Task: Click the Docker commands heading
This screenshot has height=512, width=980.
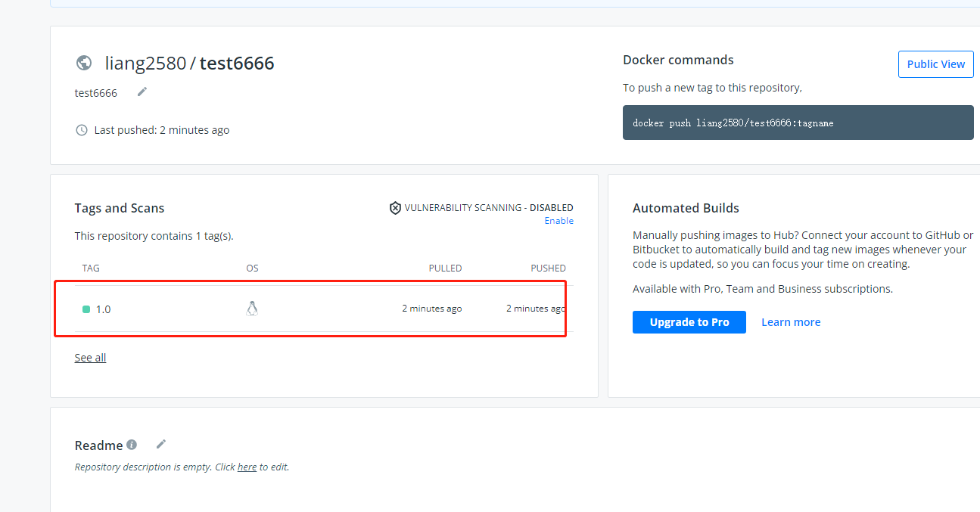Action: coord(678,60)
